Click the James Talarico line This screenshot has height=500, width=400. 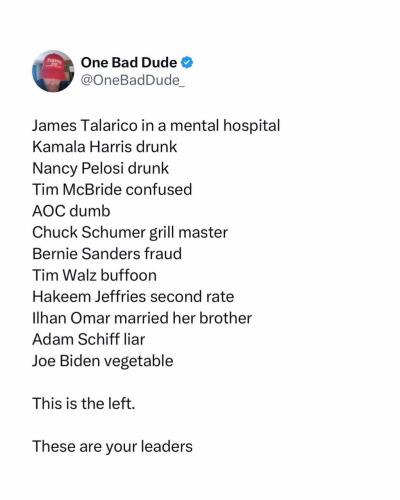[x=156, y=126]
